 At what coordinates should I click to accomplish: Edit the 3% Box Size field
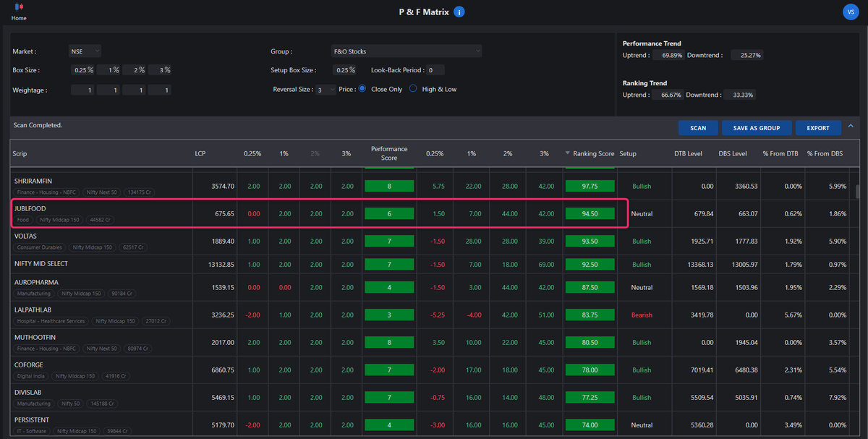tap(161, 70)
